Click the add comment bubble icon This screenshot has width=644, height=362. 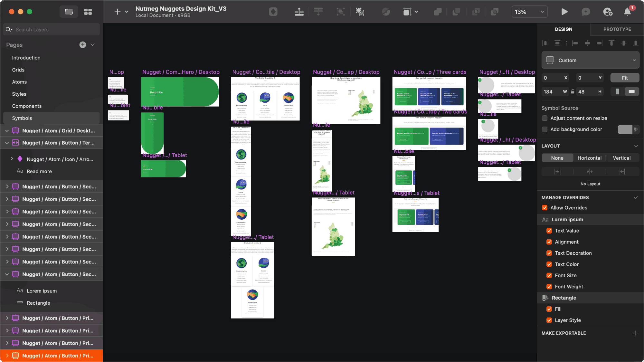pyautogui.click(x=586, y=12)
